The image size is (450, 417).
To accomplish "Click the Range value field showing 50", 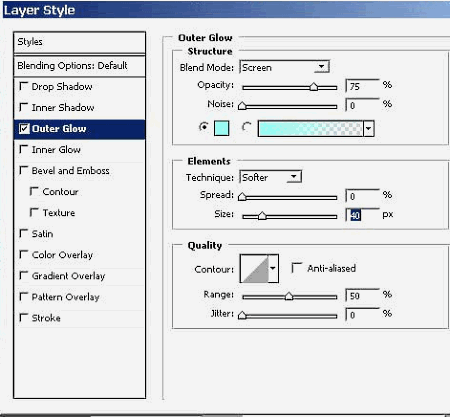I will [363, 295].
